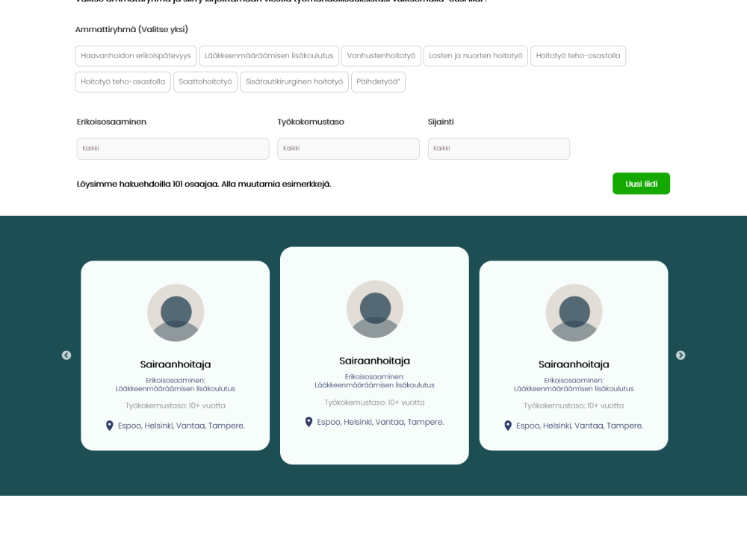Toggle the Päihdetyö profession option

pos(378,81)
